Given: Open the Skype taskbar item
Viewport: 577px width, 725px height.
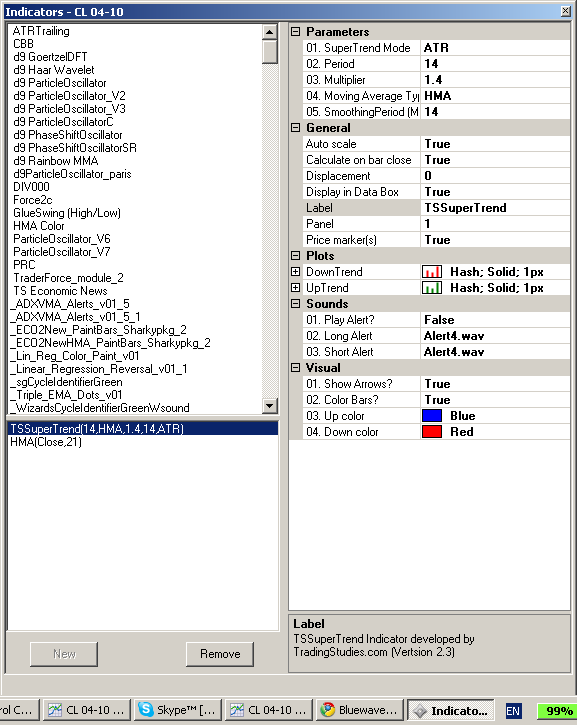Looking at the screenshot, I should [178, 710].
